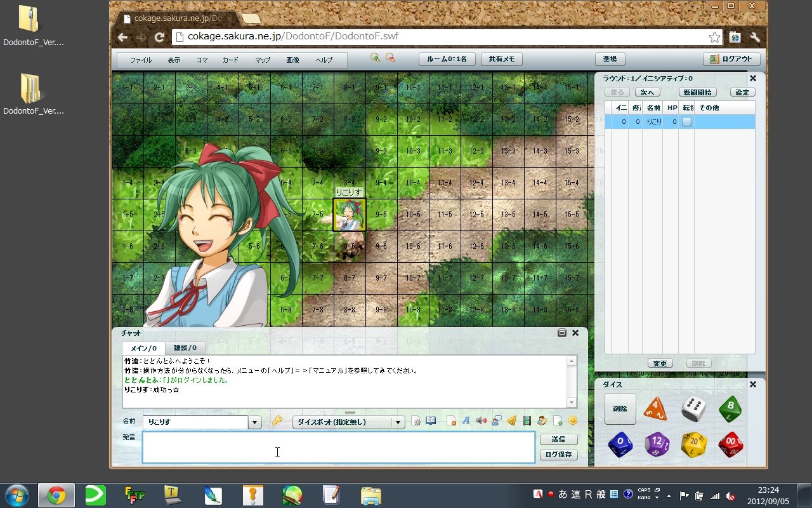Screen dimensions: 812x508
Task: Click the 削除 button in the dice panel
Action: [620, 409]
